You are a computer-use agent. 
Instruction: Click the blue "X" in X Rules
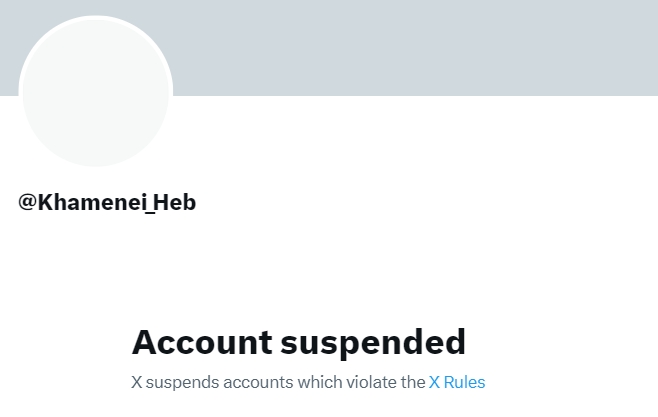point(434,382)
